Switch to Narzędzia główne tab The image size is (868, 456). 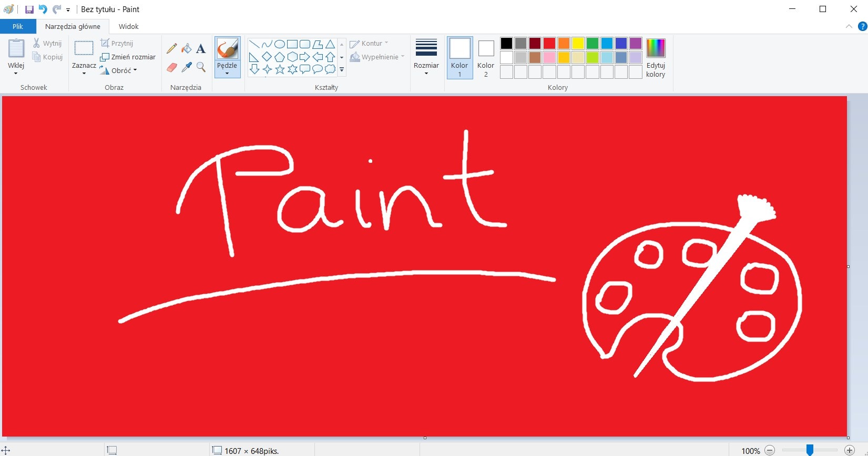pos(73,26)
